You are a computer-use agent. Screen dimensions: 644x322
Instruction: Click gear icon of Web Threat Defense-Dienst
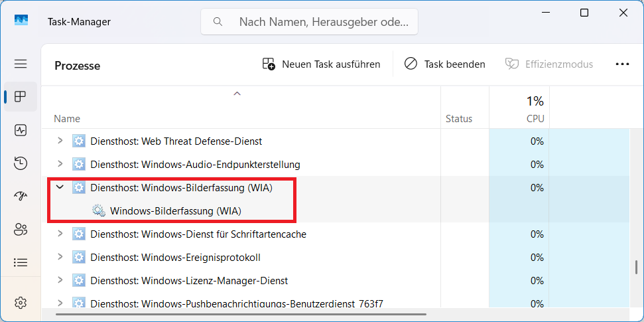point(78,141)
